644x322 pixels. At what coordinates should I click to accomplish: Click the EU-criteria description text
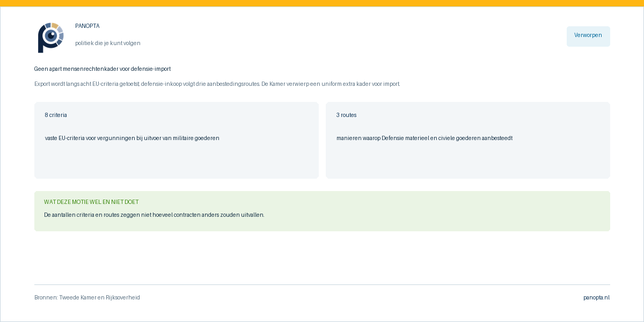(132, 138)
